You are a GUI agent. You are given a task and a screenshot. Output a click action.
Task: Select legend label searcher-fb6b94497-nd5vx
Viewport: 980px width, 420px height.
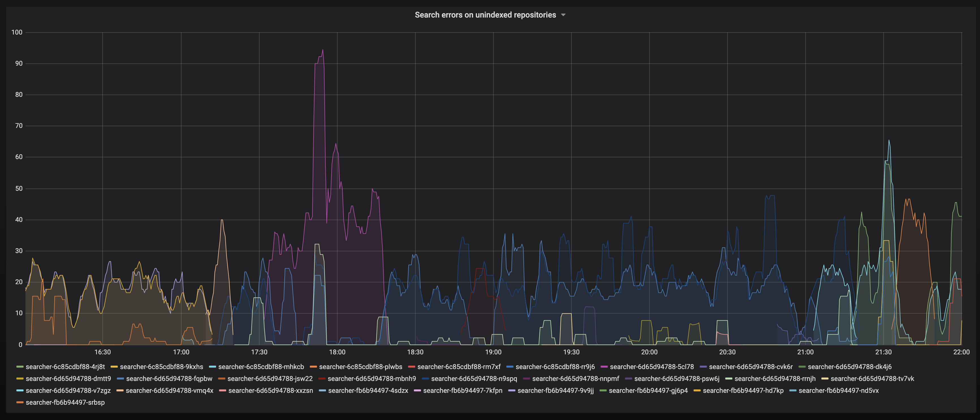(x=838, y=390)
